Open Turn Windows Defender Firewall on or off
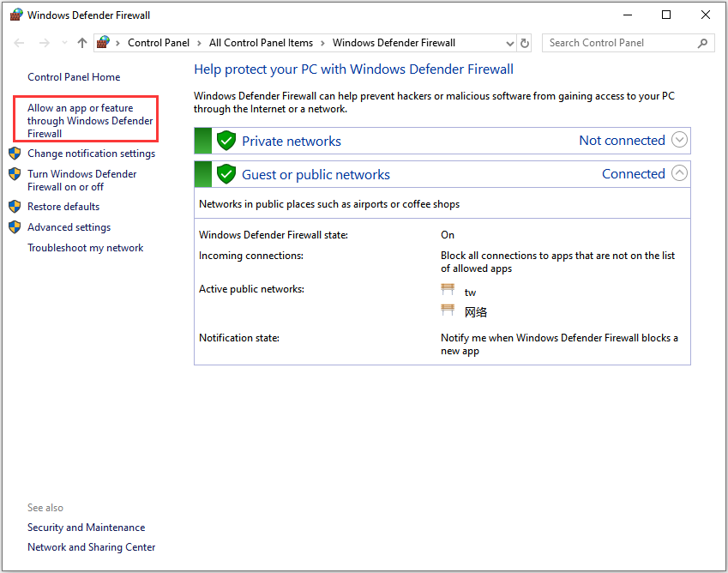Image resolution: width=728 pixels, height=573 pixels. [82, 180]
